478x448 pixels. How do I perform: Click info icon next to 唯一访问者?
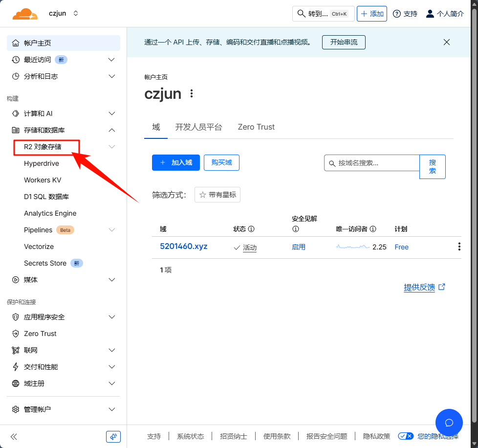(x=373, y=229)
